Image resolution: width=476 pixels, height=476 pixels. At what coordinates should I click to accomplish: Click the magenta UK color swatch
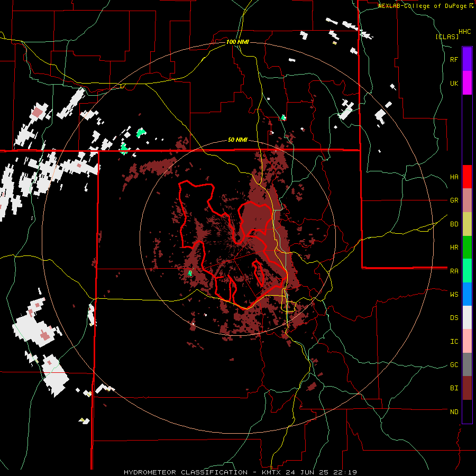pyautogui.click(x=467, y=83)
